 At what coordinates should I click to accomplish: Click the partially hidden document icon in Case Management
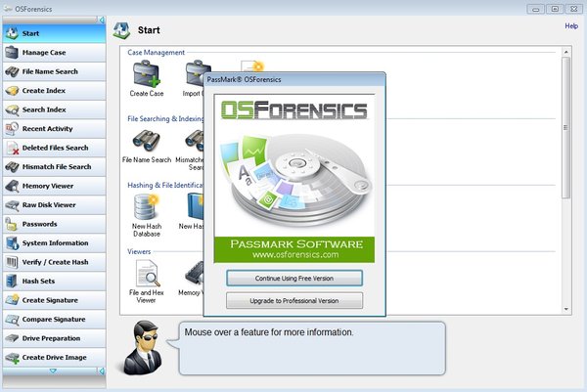click(x=252, y=65)
